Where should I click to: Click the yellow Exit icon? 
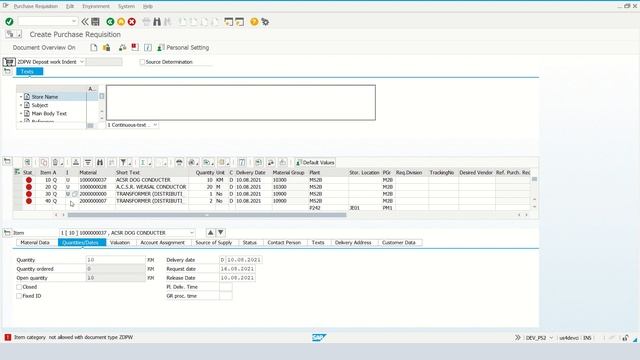(x=121, y=22)
